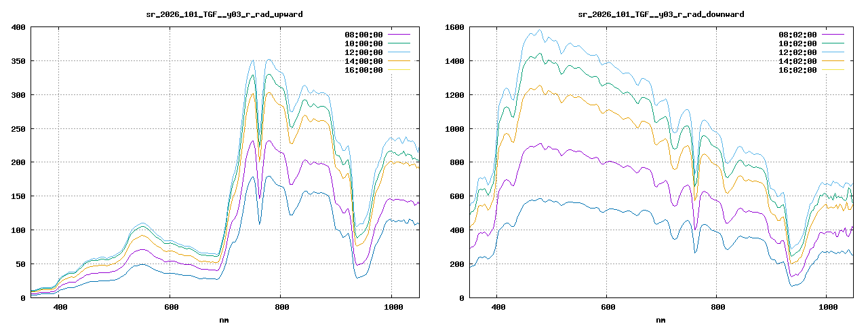Hide the 14:00:00 curve via upward legend
The height and width of the screenshot is (326, 868).
point(363,61)
